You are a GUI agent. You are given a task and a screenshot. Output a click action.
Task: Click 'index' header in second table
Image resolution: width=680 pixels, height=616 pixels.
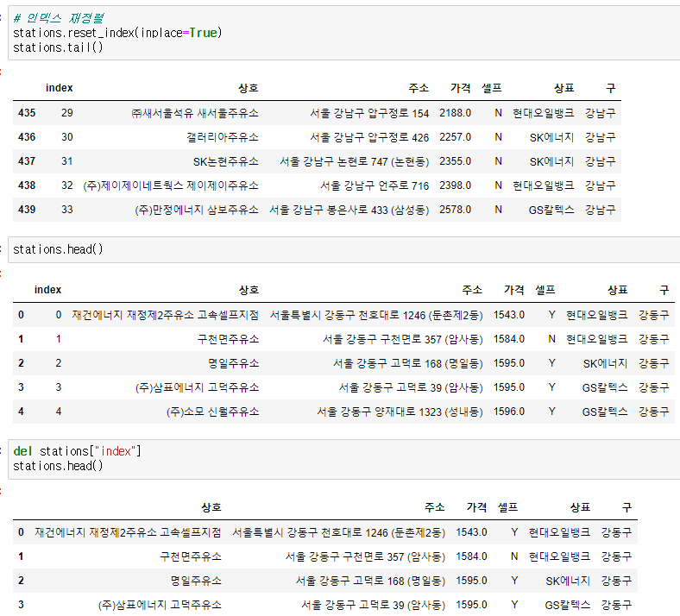[47, 290]
